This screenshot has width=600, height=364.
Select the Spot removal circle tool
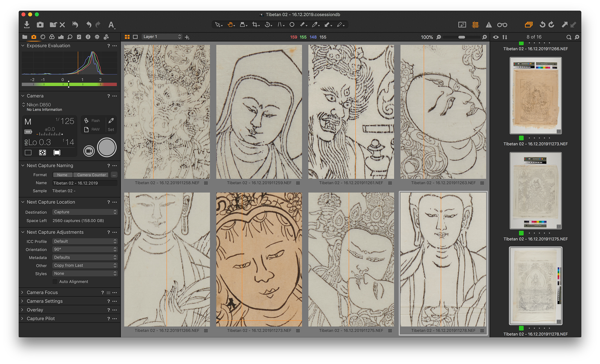292,25
